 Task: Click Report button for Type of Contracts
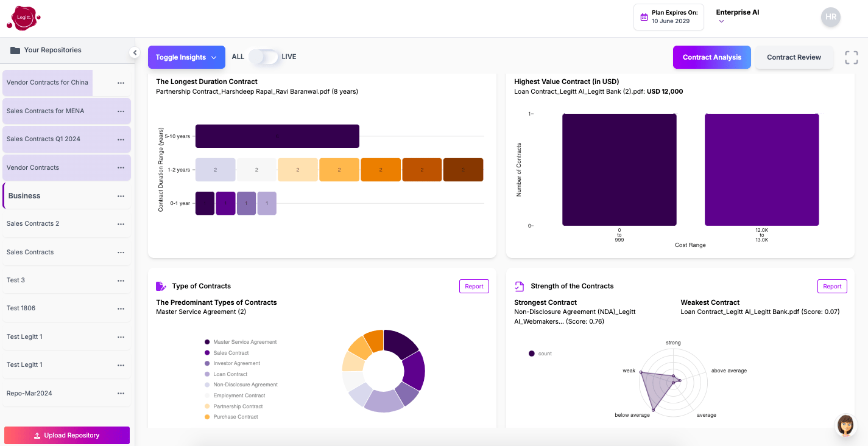(474, 286)
